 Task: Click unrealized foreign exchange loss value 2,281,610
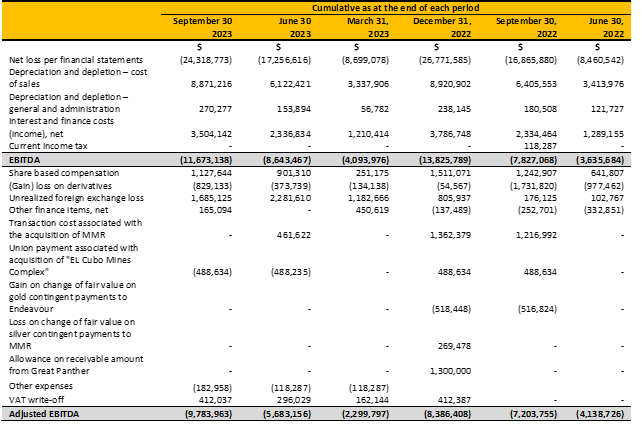(x=290, y=198)
